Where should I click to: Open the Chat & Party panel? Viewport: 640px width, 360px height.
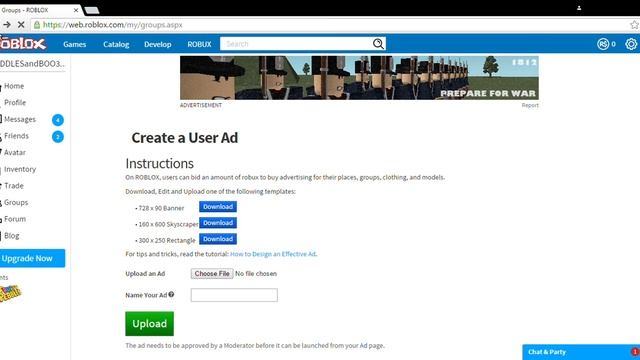point(581,352)
